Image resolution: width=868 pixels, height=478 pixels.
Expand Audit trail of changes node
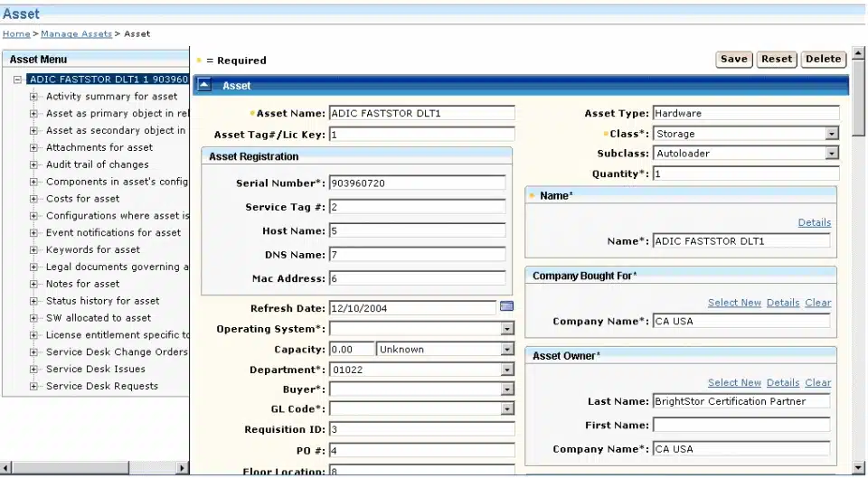click(x=33, y=164)
